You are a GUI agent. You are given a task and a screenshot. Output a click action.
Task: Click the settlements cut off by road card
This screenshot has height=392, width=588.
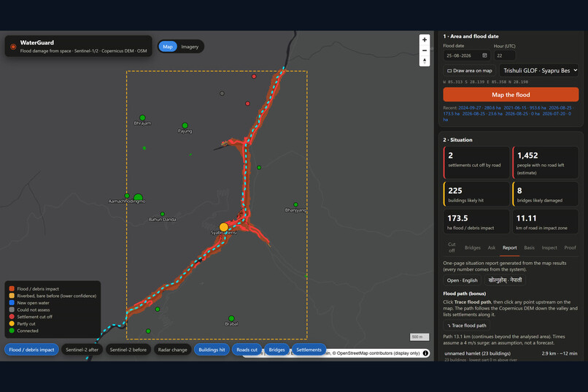click(x=476, y=163)
